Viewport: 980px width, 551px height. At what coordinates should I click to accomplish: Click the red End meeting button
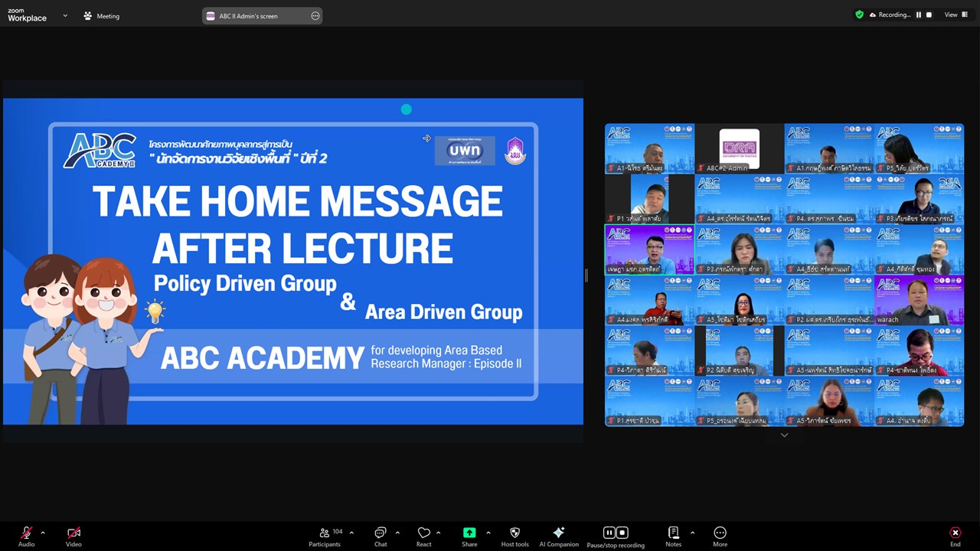pyautogui.click(x=955, y=536)
